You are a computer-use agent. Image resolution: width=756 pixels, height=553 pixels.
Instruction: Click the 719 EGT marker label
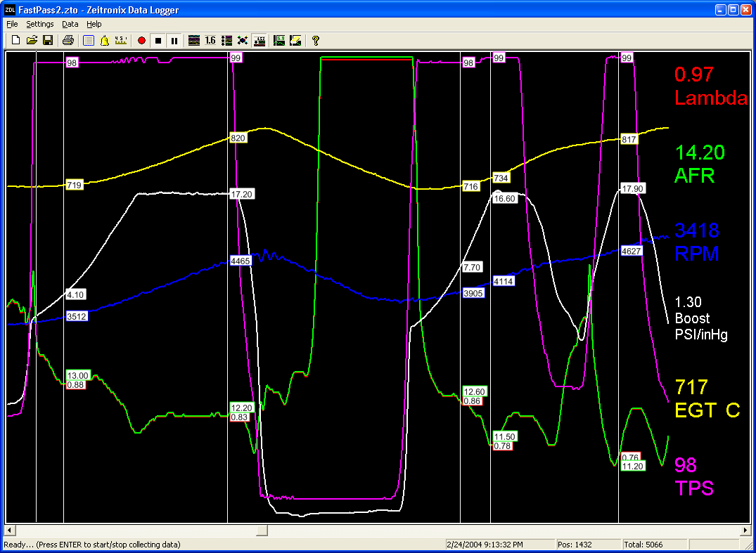[x=75, y=184]
